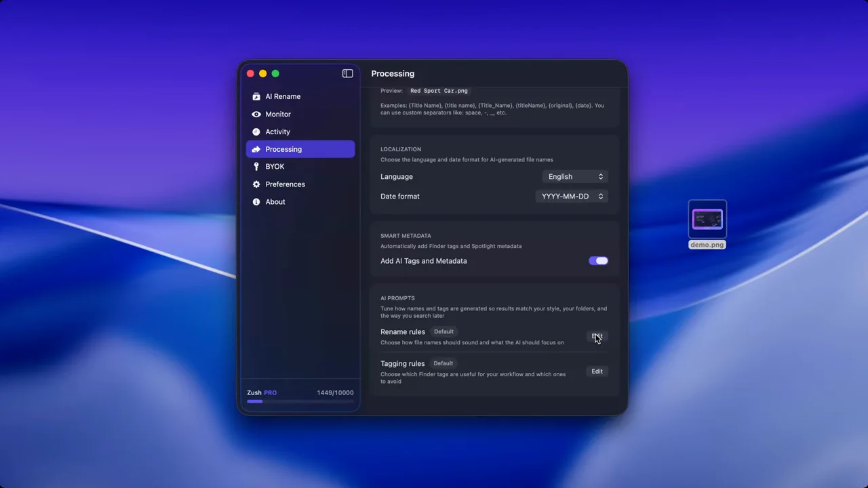Click the Activity clock icon
This screenshot has height=488, width=868.
tap(256, 131)
